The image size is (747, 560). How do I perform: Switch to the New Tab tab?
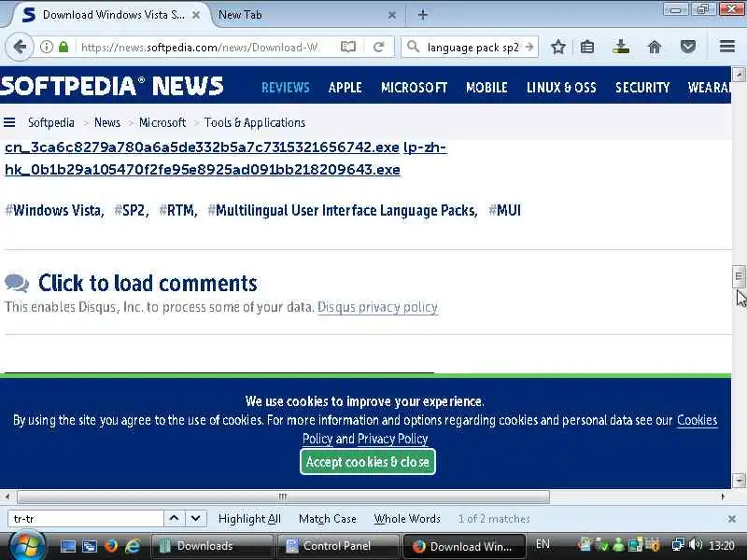click(305, 15)
